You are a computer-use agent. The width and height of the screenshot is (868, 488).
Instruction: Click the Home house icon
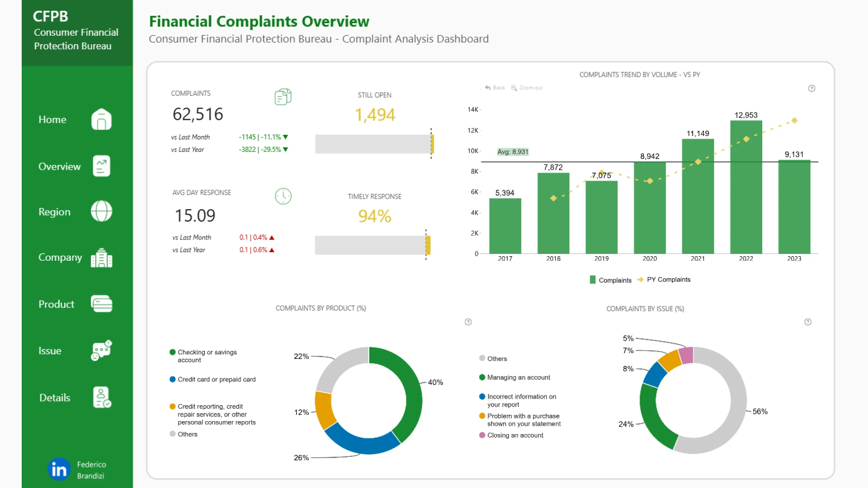pyautogui.click(x=101, y=119)
